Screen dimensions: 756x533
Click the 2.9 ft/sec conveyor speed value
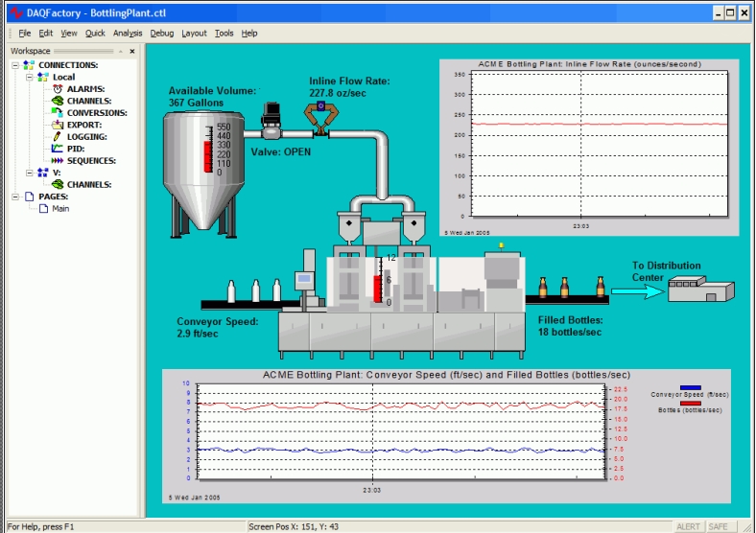(198, 334)
